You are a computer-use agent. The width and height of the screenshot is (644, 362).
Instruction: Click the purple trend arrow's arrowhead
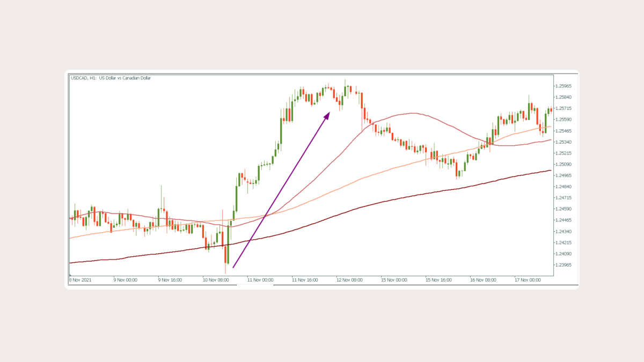[x=327, y=115]
